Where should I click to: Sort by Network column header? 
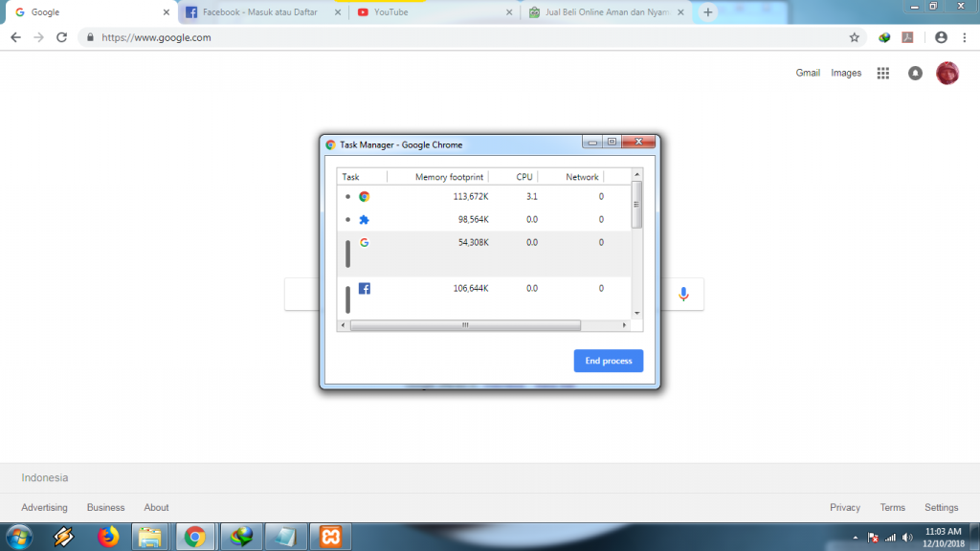tap(581, 177)
